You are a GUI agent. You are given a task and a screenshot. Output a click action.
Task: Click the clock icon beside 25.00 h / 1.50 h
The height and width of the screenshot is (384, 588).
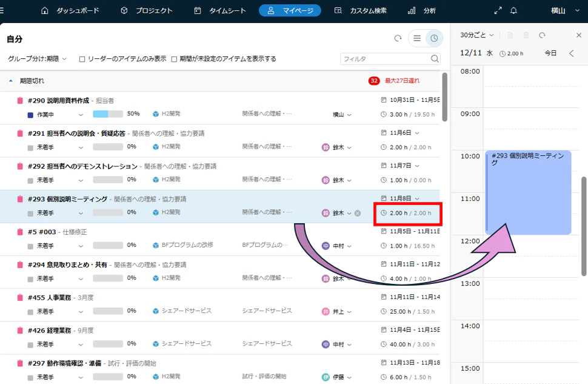(x=384, y=312)
